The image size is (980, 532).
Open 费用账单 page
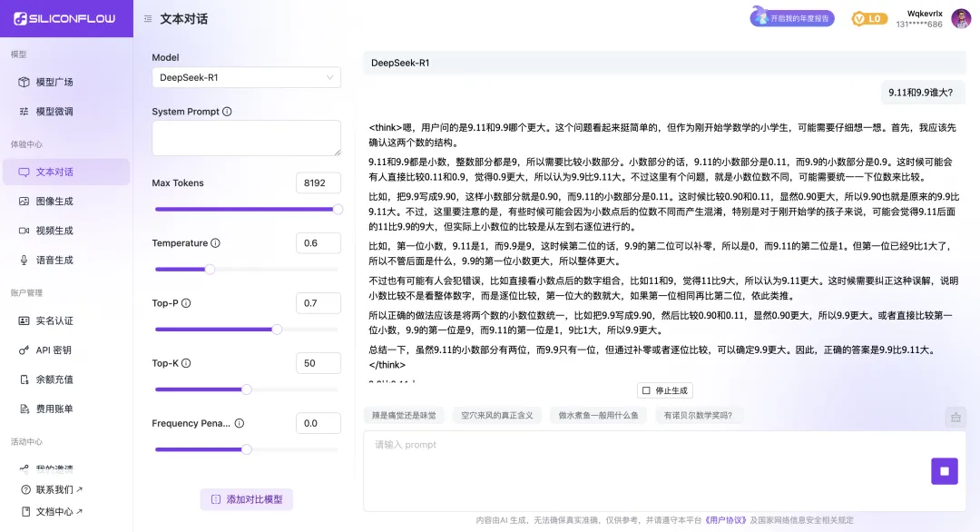(x=66, y=409)
